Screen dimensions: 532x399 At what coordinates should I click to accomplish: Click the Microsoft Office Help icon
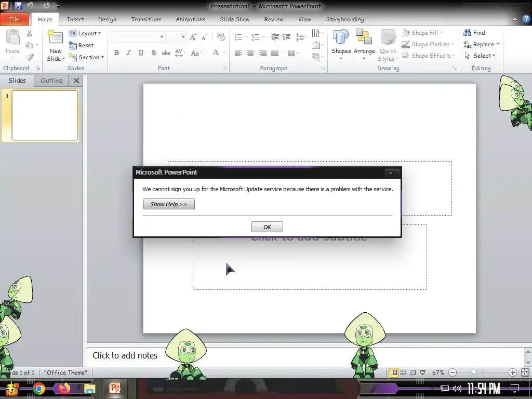(x=526, y=19)
